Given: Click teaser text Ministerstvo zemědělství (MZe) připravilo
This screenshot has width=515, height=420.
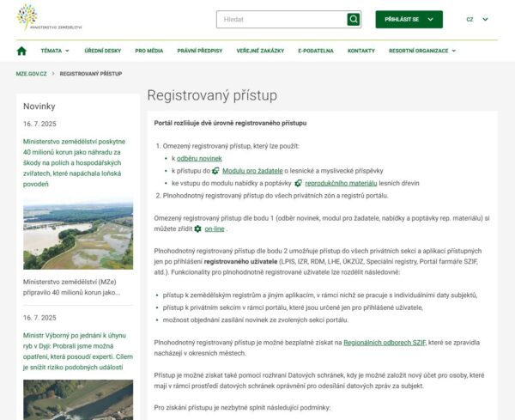Looking at the screenshot, I should 71,287.
